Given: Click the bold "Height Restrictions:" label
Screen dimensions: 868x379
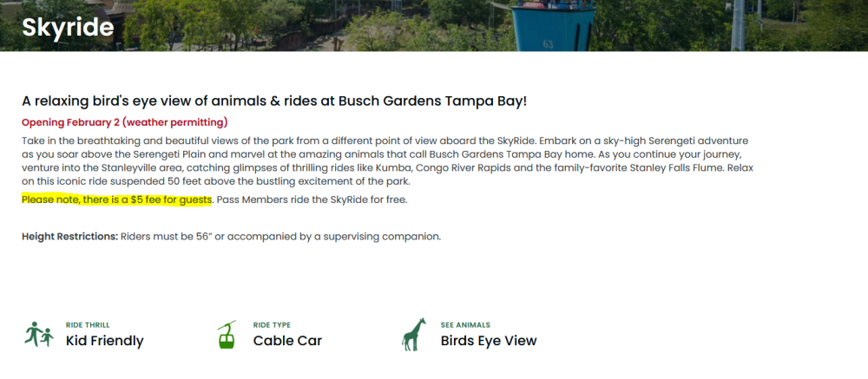Looking at the screenshot, I should pyautogui.click(x=69, y=237).
